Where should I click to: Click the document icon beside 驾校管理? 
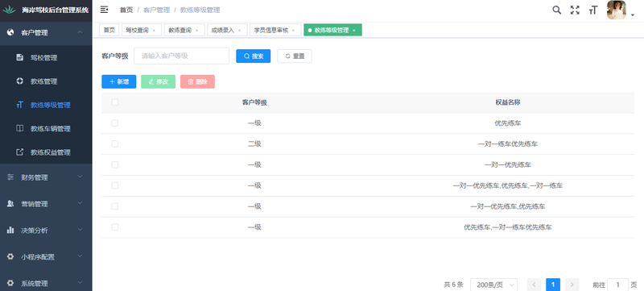19,57
